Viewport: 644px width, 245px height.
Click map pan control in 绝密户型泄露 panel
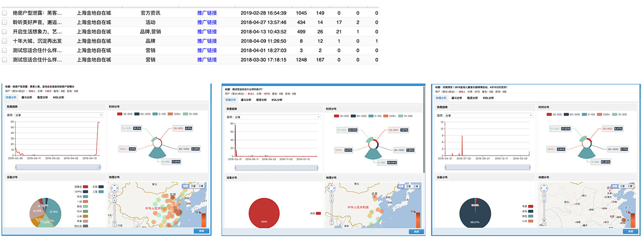(x=115, y=188)
